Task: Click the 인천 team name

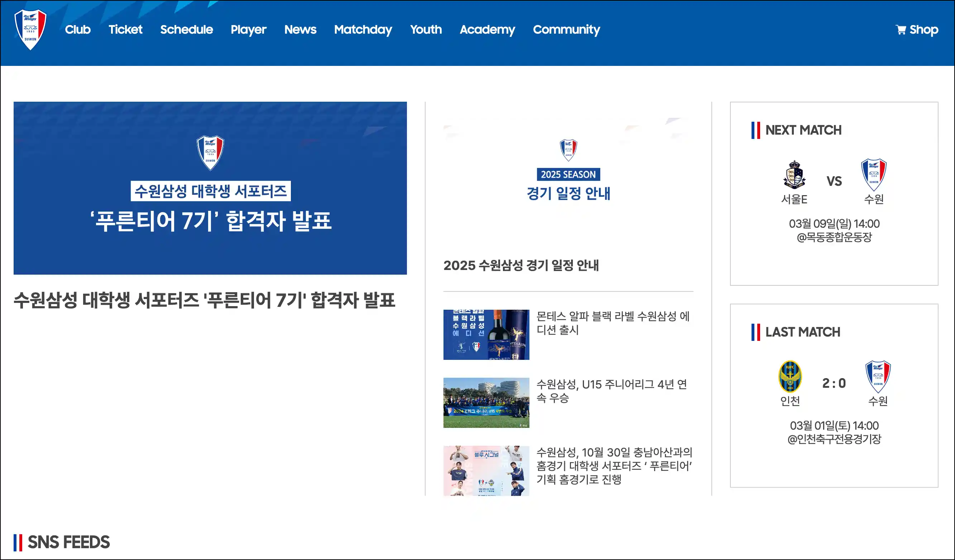Action: [x=790, y=401]
